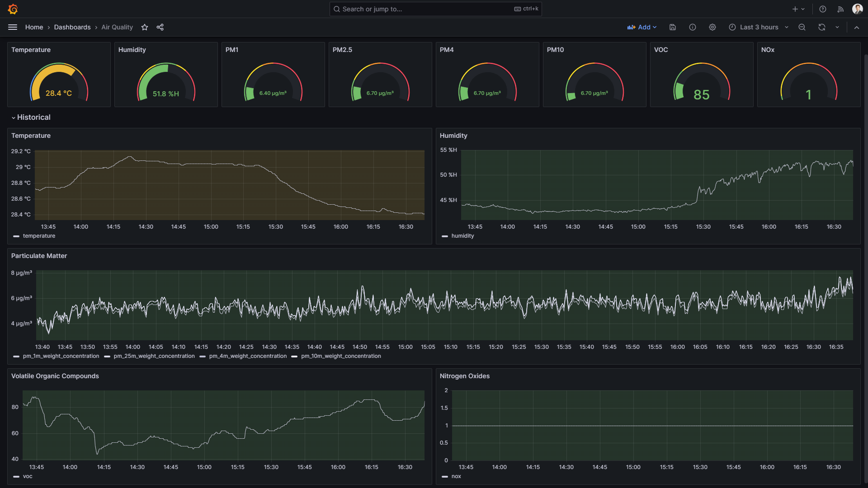Star the Air Quality dashboard
Viewport: 868px width, 488px height.
click(145, 27)
